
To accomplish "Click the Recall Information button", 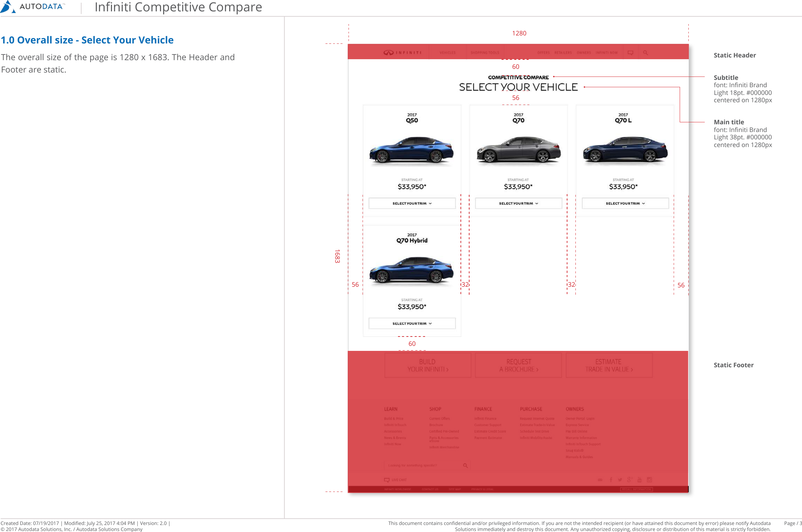I will point(637,489).
